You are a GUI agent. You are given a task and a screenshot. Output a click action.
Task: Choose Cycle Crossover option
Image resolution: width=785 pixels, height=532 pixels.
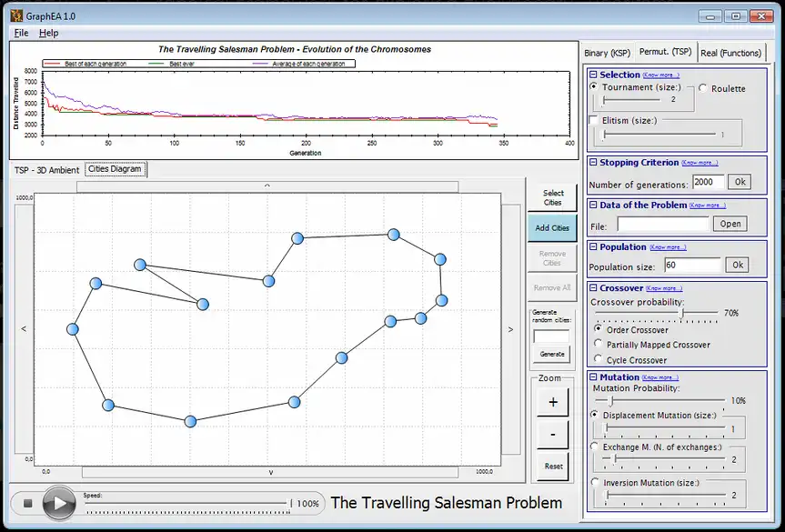[598, 358]
